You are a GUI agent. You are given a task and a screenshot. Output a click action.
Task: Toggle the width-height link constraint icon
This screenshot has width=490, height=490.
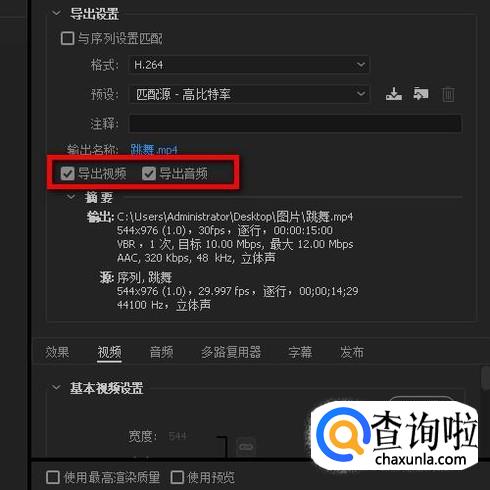tap(246, 447)
